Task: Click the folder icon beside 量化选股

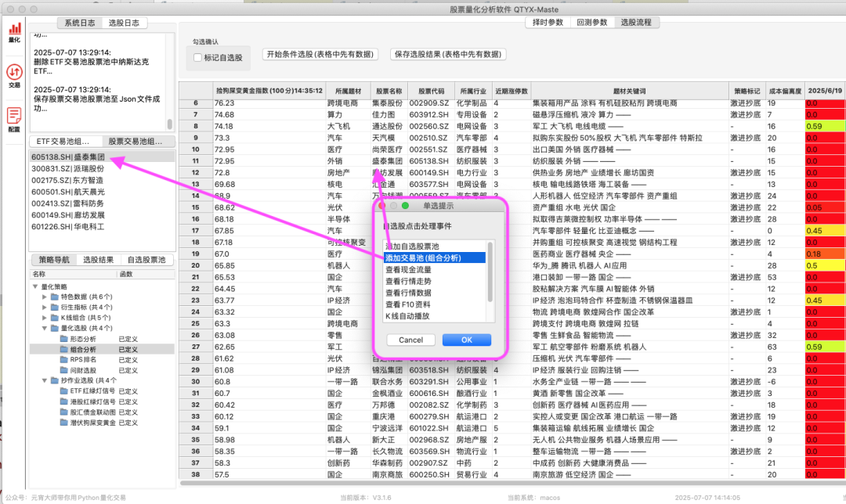Action: (55, 328)
